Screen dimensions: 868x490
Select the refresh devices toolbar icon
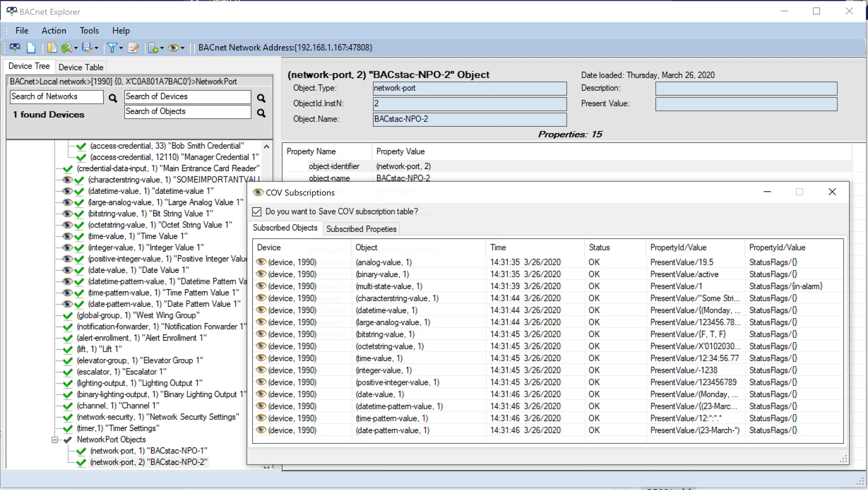(66, 47)
